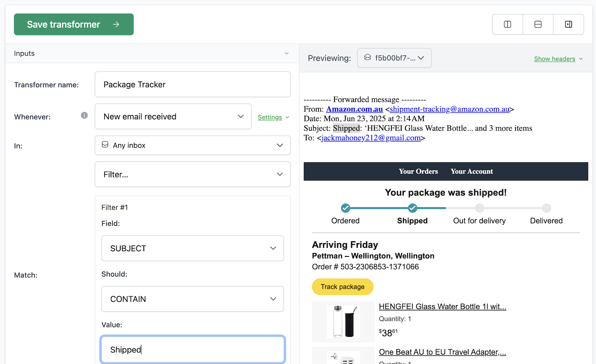This screenshot has width=596, height=364.
Task: Click 'Your package was shipped!' heading
Action: point(446,192)
